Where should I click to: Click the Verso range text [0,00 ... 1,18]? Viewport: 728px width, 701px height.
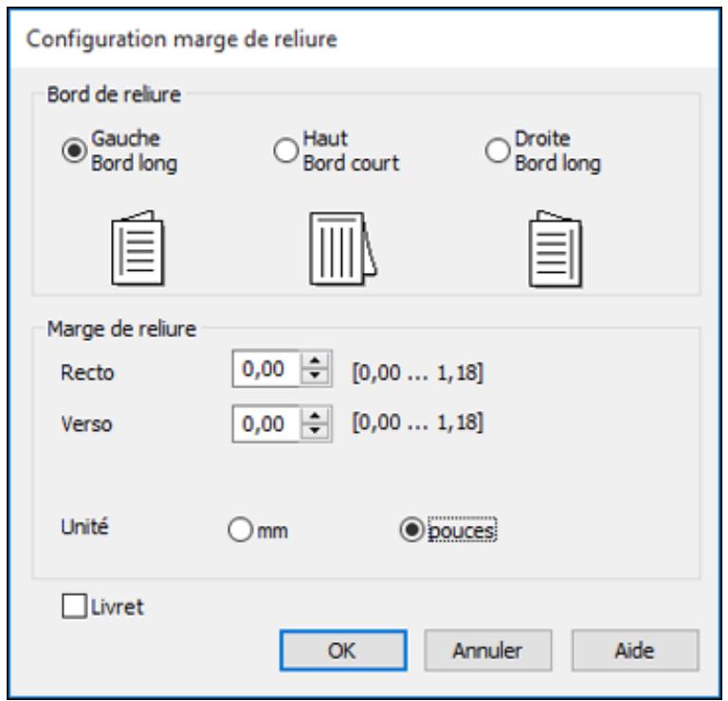(x=418, y=422)
